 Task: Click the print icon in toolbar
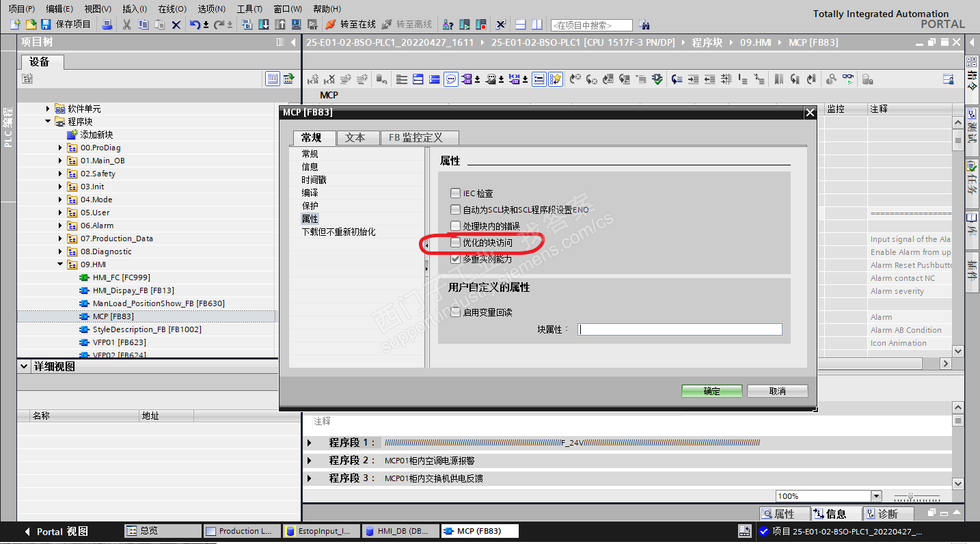point(107,25)
